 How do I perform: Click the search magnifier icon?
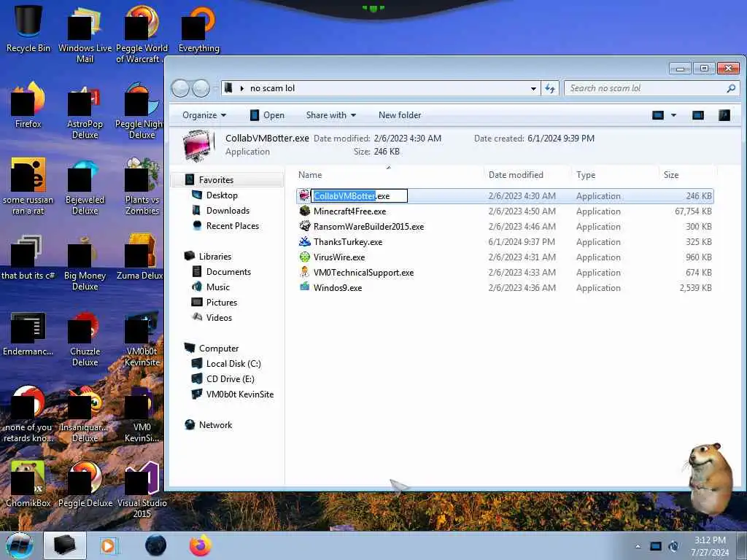point(731,88)
